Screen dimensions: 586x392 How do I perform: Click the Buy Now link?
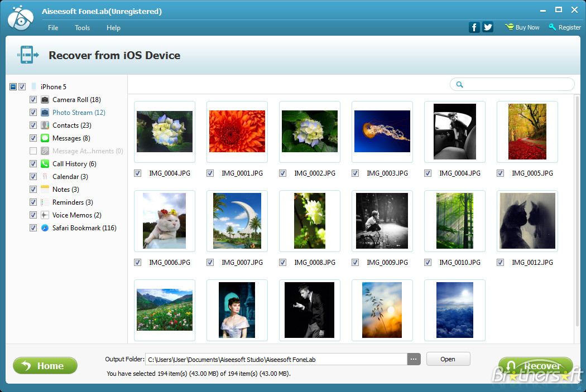(x=522, y=27)
